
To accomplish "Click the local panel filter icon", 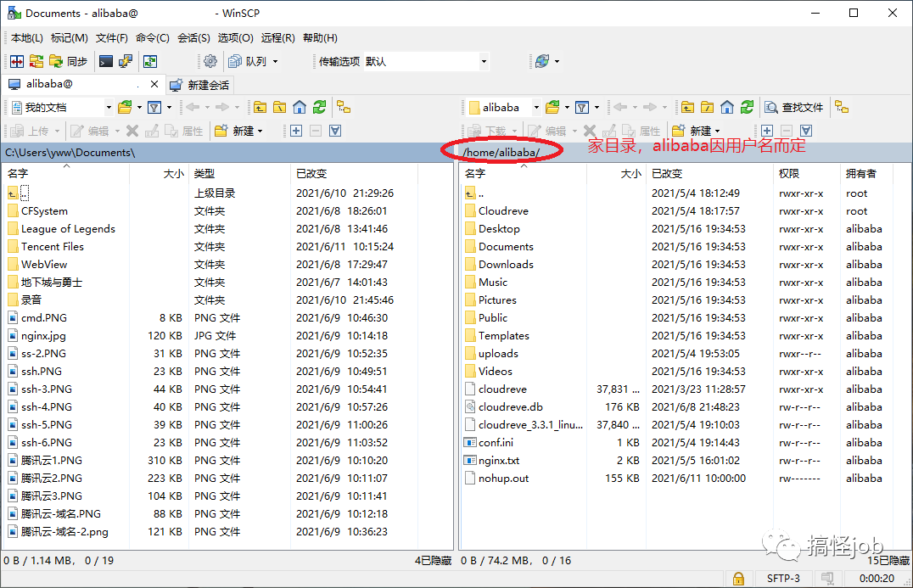I will 154,107.
